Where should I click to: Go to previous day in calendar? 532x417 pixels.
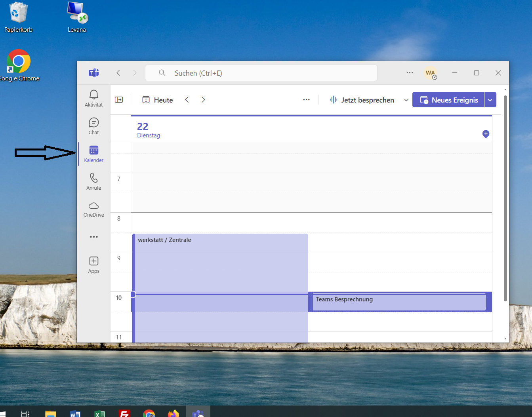(187, 100)
